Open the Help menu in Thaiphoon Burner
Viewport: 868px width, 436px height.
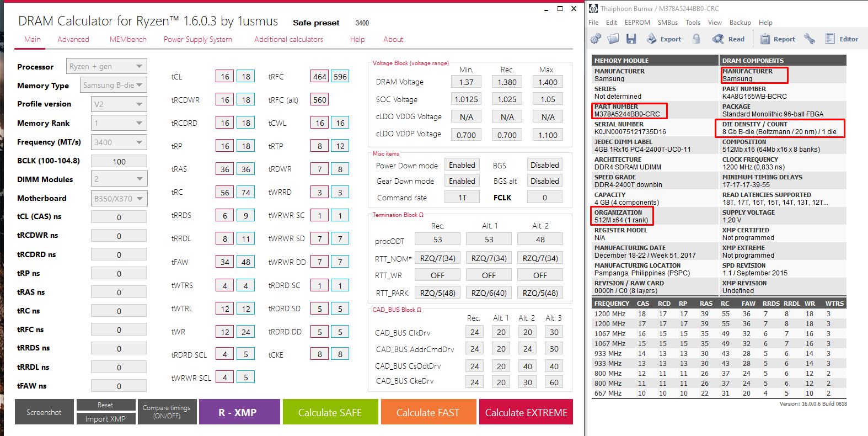click(766, 23)
